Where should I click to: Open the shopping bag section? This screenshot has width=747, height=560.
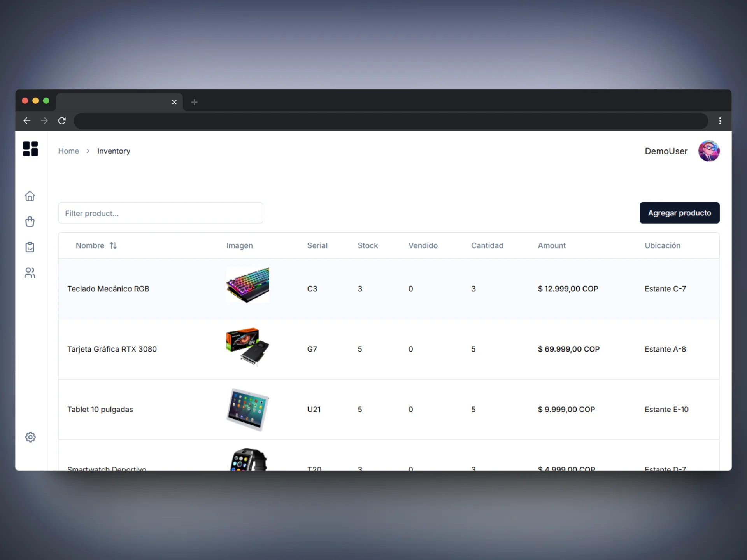(x=30, y=221)
